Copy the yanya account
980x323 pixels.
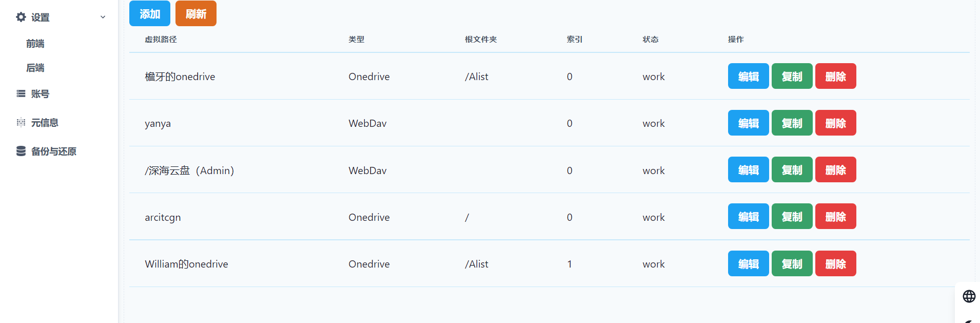[x=792, y=123]
